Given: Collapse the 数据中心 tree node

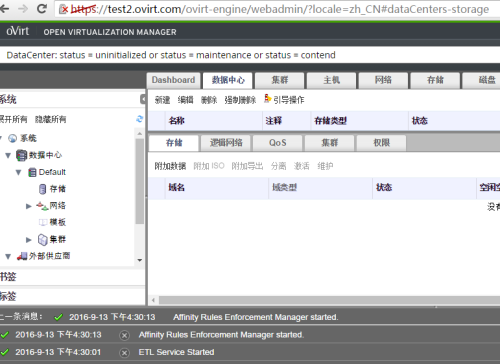Looking at the screenshot, I should click(x=8, y=155).
